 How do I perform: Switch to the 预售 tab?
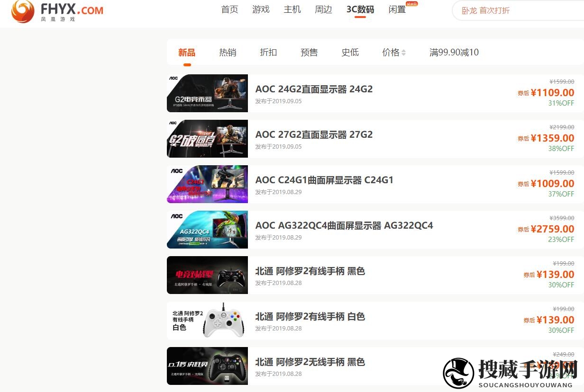point(309,53)
